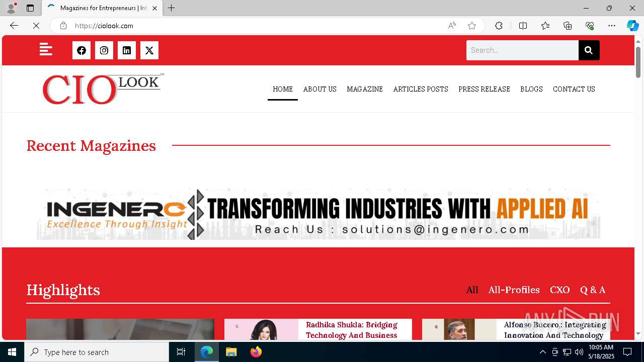Viewport: 644px width, 362px height.
Task: Open the X (Twitter) social icon
Action: (149, 50)
